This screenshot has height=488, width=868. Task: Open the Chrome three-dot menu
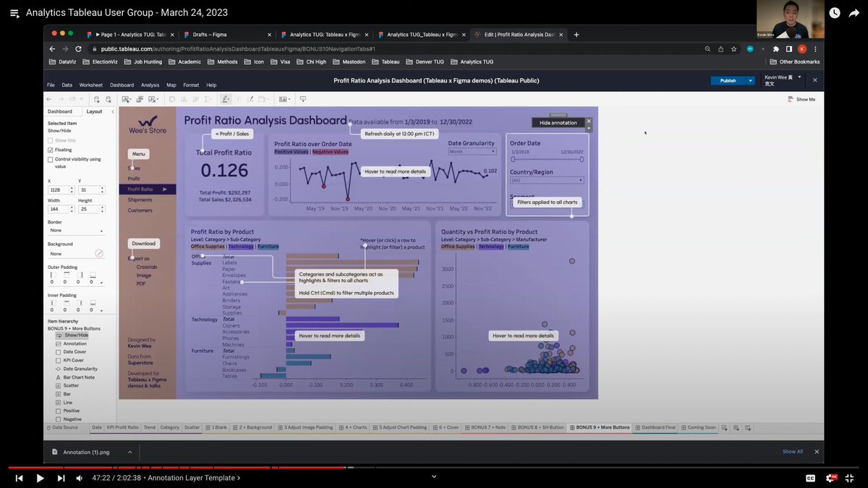click(x=815, y=49)
